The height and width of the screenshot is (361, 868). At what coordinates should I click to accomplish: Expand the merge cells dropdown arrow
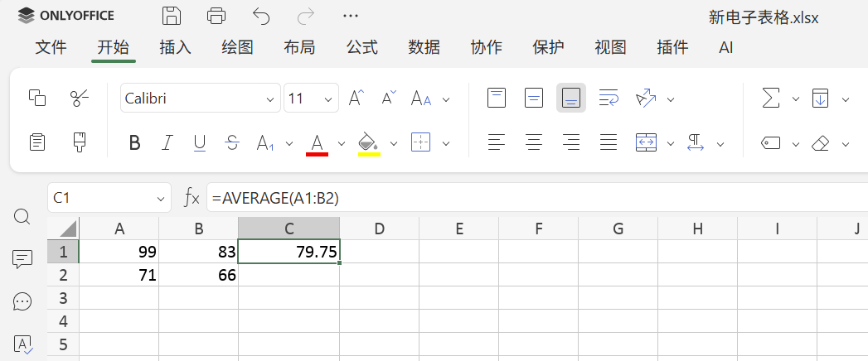coord(671,144)
